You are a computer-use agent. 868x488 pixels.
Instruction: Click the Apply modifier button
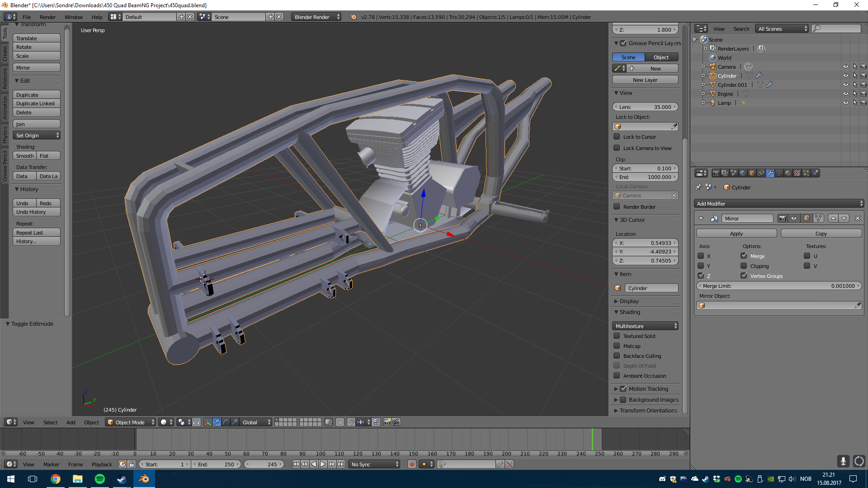736,234
